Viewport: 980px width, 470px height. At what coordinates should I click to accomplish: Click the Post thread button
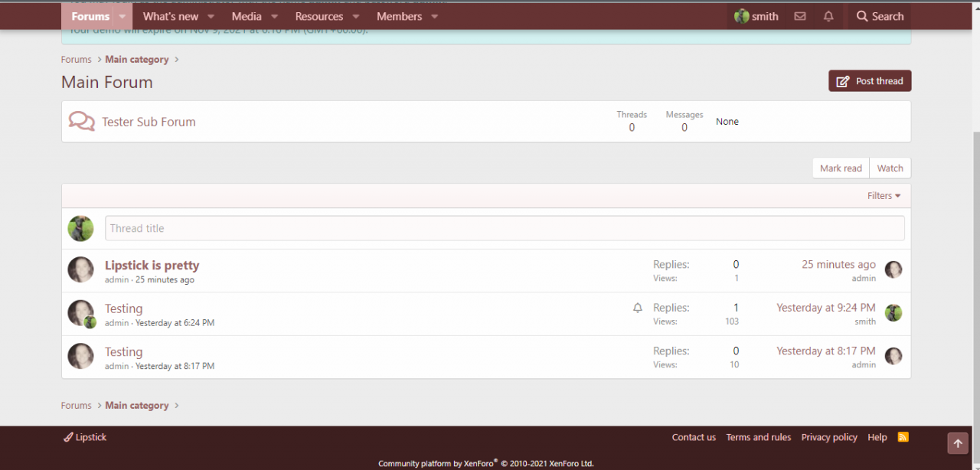tap(870, 81)
